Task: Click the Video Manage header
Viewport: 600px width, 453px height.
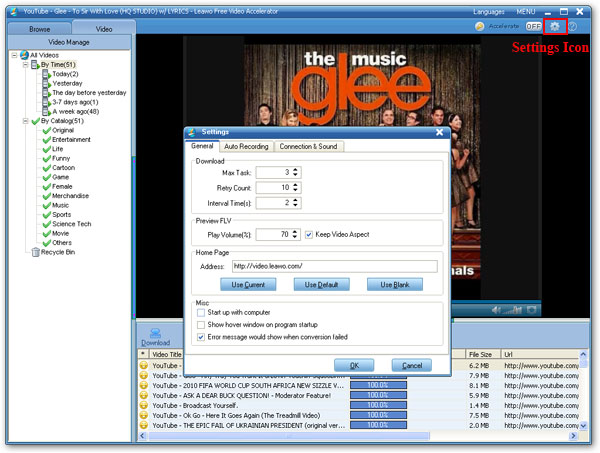Action: point(69,42)
